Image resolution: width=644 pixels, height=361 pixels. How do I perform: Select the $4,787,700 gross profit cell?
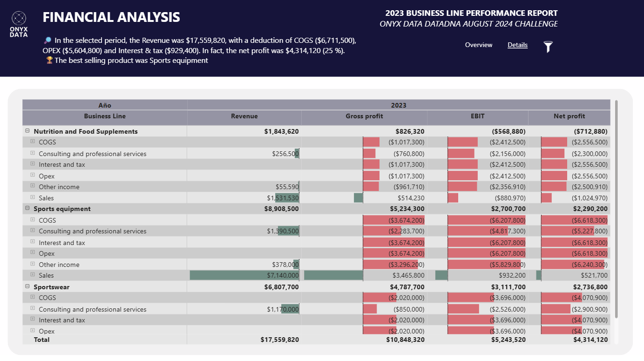(364, 287)
